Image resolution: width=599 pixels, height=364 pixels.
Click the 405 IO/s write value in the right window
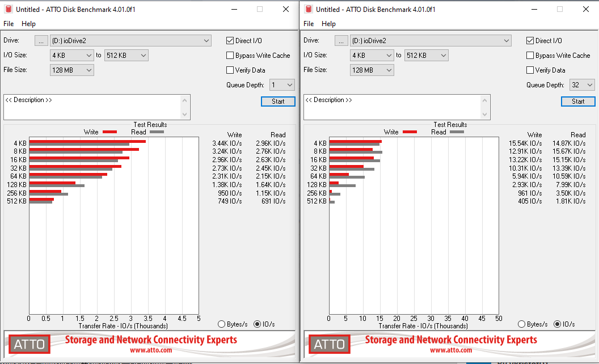[x=530, y=201]
